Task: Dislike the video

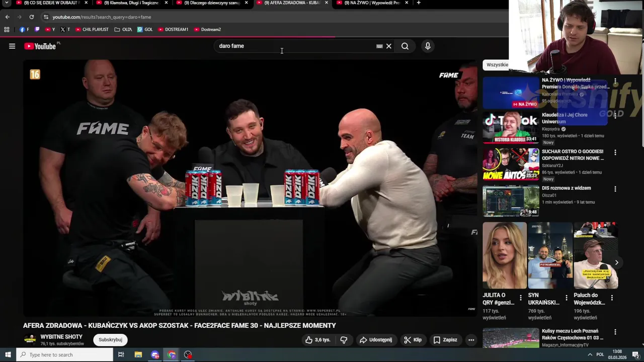Action: tap(344, 340)
